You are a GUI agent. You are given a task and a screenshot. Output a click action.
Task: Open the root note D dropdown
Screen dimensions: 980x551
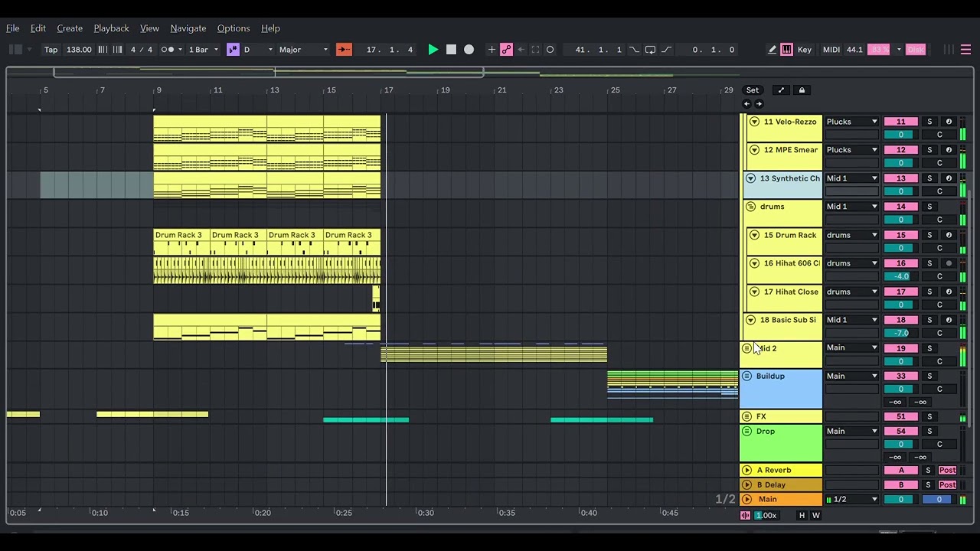point(258,50)
